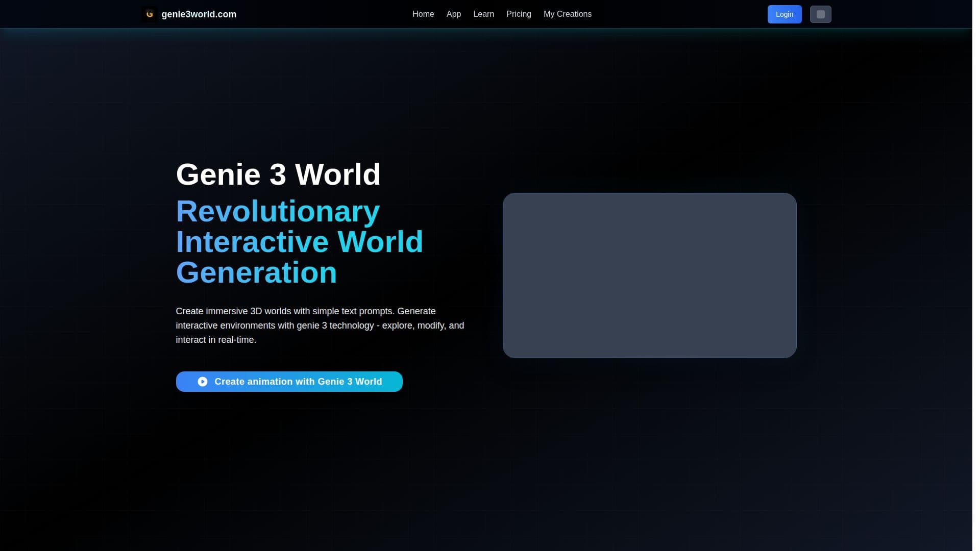This screenshot has height=551, width=980.
Task: Open the Pricing page
Action: click(519, 14)
